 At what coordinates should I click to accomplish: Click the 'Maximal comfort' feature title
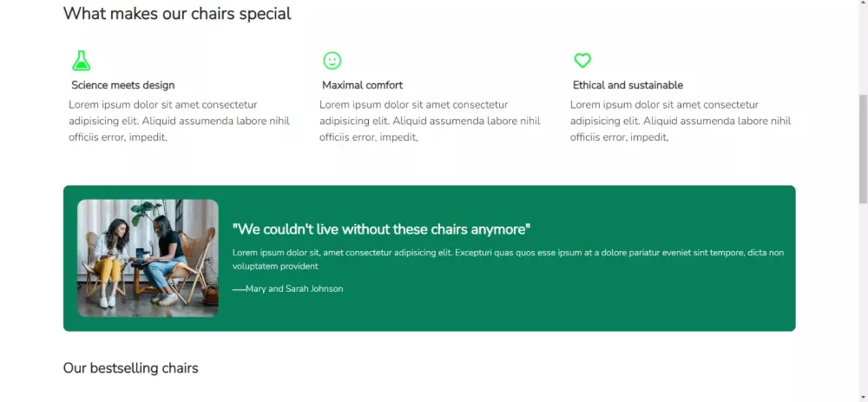tap(362, 85)
